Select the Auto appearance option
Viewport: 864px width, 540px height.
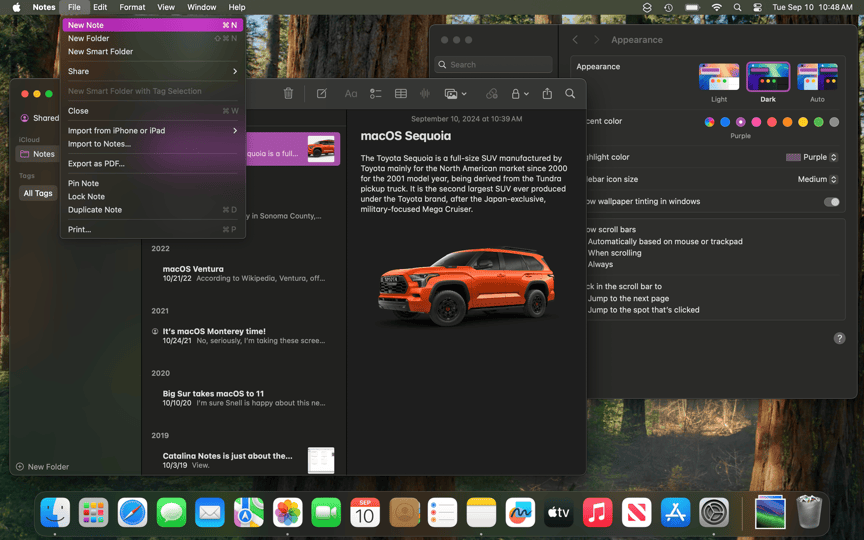coord(817,77)
